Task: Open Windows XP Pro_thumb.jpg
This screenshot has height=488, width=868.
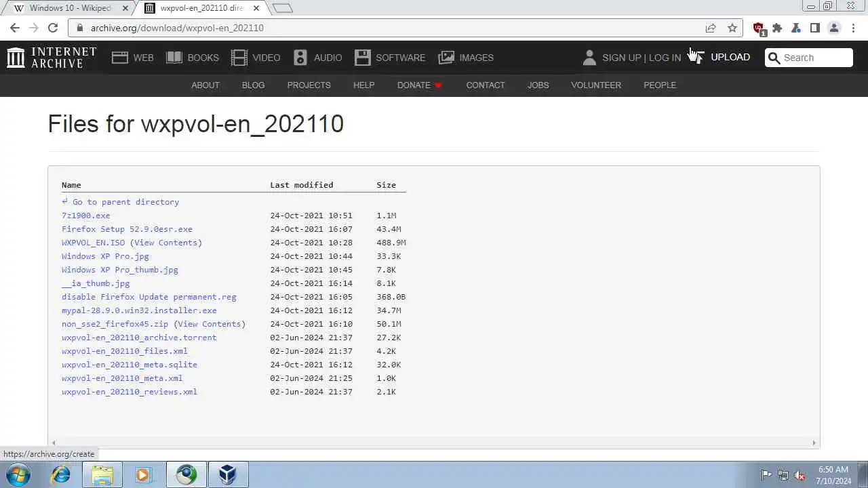Action: coord(120,270)
